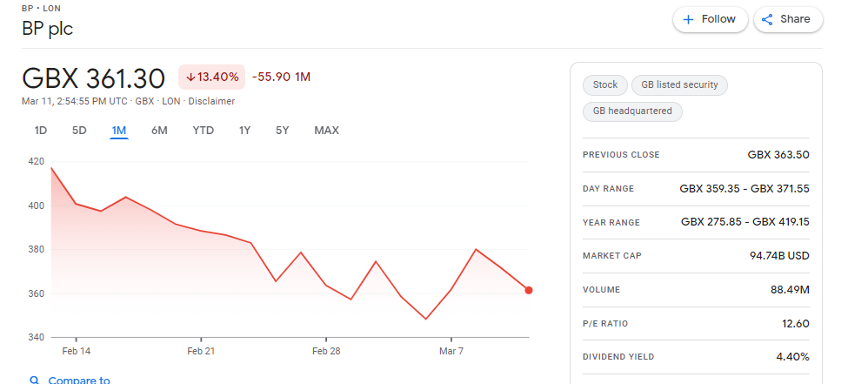
Task: Click the Previous Close value GBX 363.50
Action: (x=778, y=155)
